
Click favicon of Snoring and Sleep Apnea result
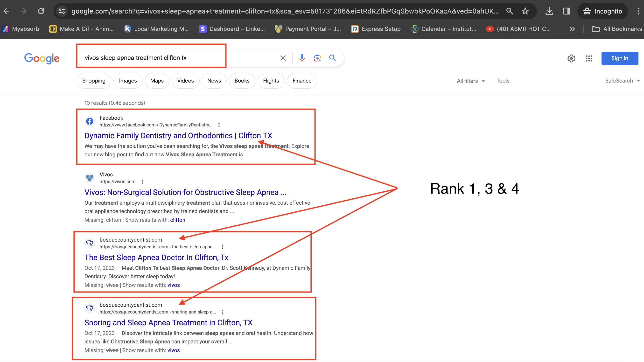point(90,308)
